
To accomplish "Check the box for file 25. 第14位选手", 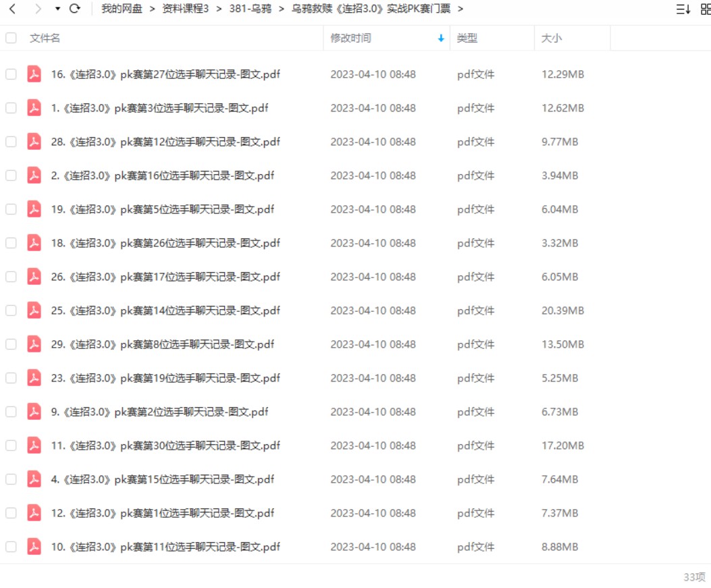I will (11, 311).
